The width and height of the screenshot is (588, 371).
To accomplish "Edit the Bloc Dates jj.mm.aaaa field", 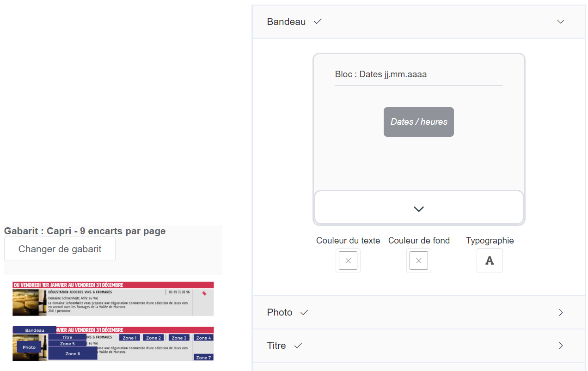I will coord(419,74).
